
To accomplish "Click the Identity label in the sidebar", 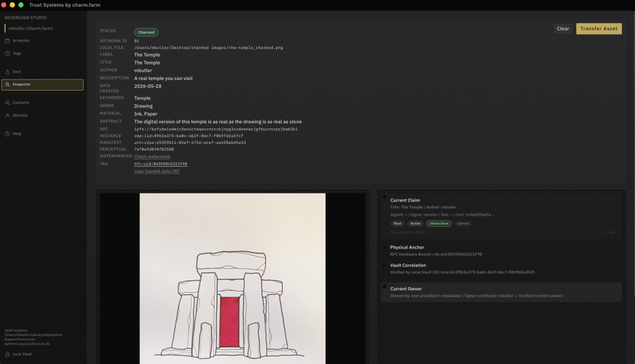I will point(20,115).
